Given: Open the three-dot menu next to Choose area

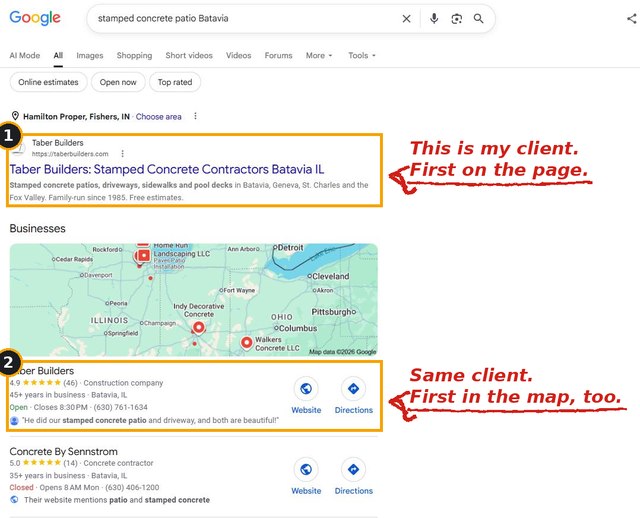Looking at the screenshot, I should point(196,116).
